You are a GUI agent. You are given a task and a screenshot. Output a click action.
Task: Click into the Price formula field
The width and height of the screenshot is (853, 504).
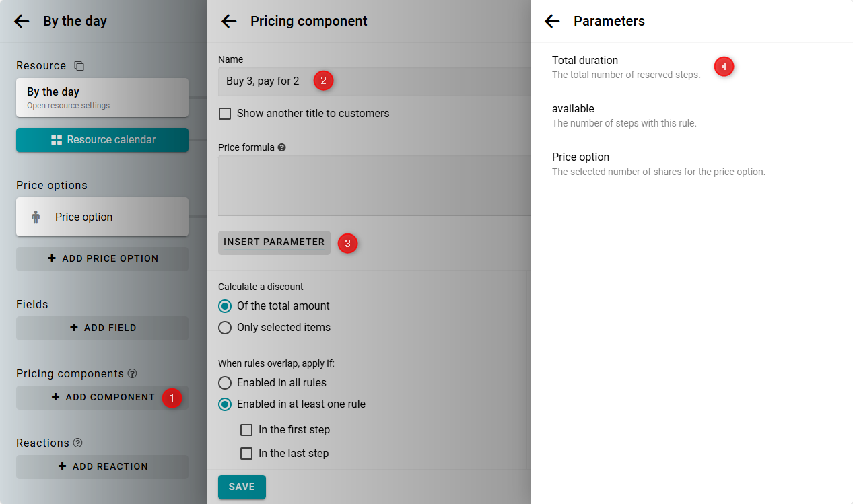click(x=374, y=185)
